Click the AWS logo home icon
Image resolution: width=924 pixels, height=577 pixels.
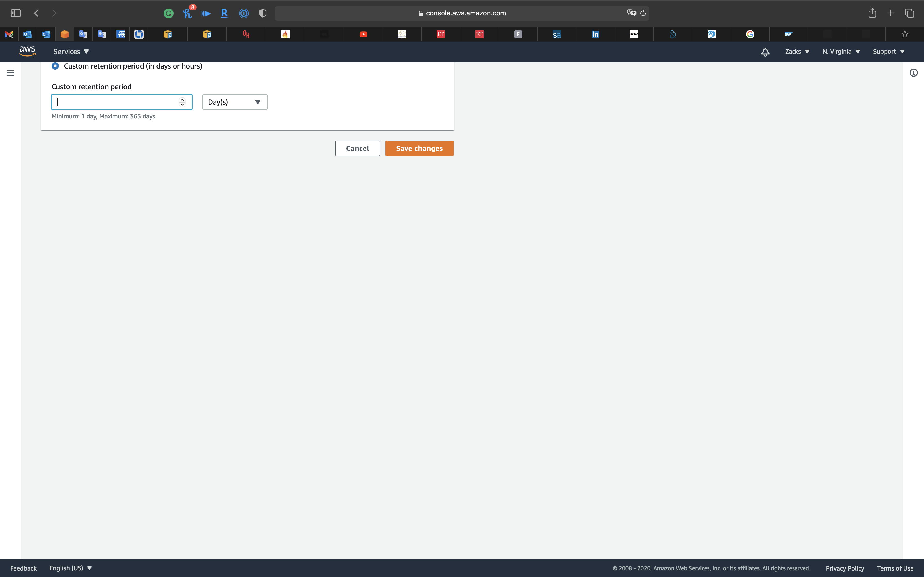[x=27, y=51]
